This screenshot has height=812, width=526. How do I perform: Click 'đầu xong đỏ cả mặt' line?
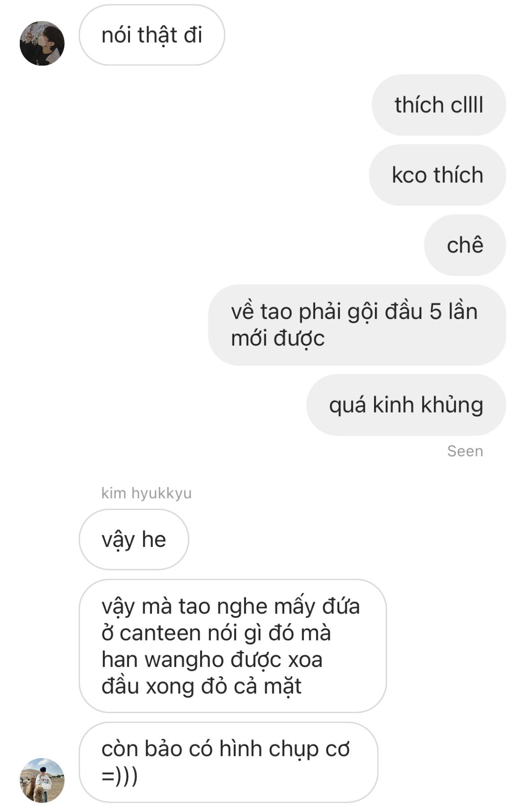[x=201, y=686]
